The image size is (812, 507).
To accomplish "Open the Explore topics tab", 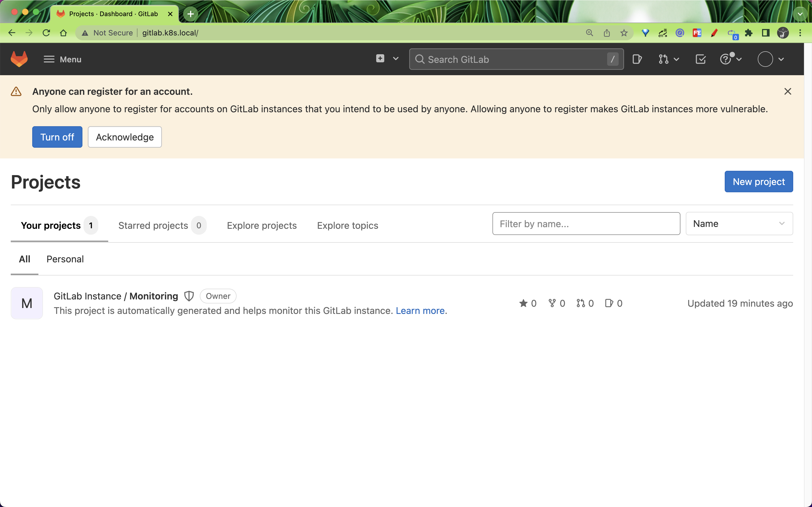I will click(348, 225).
